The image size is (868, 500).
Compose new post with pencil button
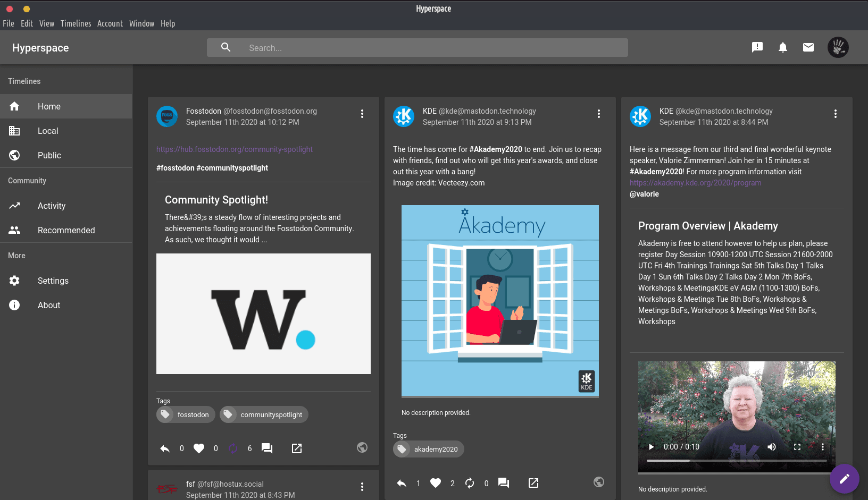click(x=844, y=479)
